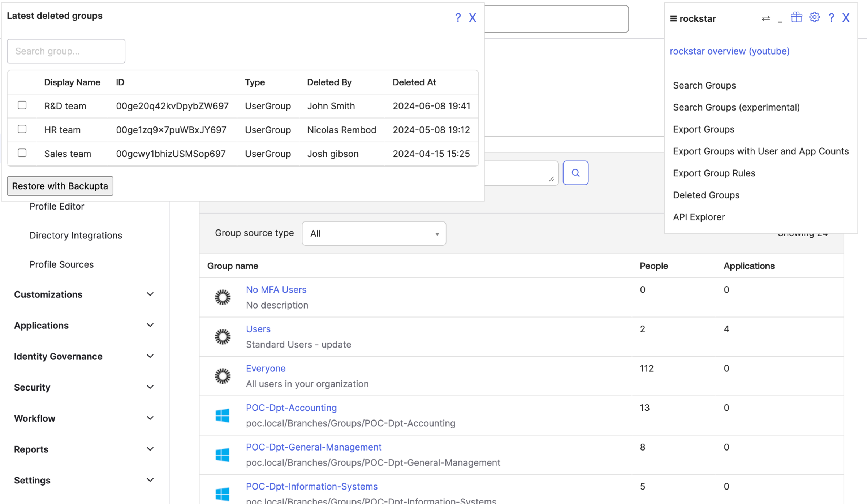
Task: Open Profile Sources in sidebar
Action: 61,264
